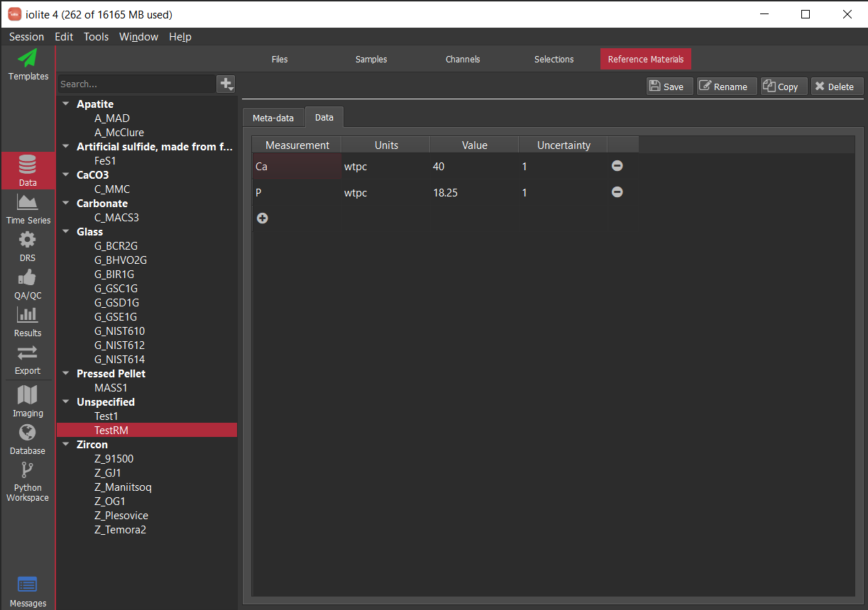Image resolution: width=868 pixels, height=610 pixels.
Task: Select Z_Temora2 reference material
Action: (120, 530)
